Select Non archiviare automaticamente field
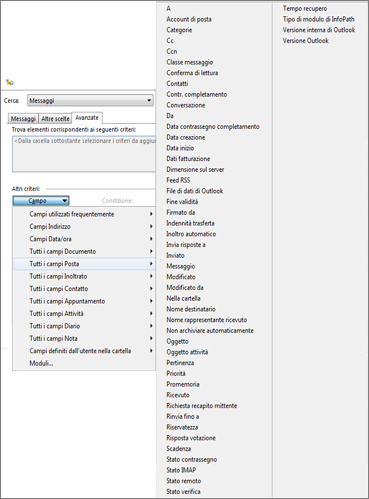 [210, 331]
